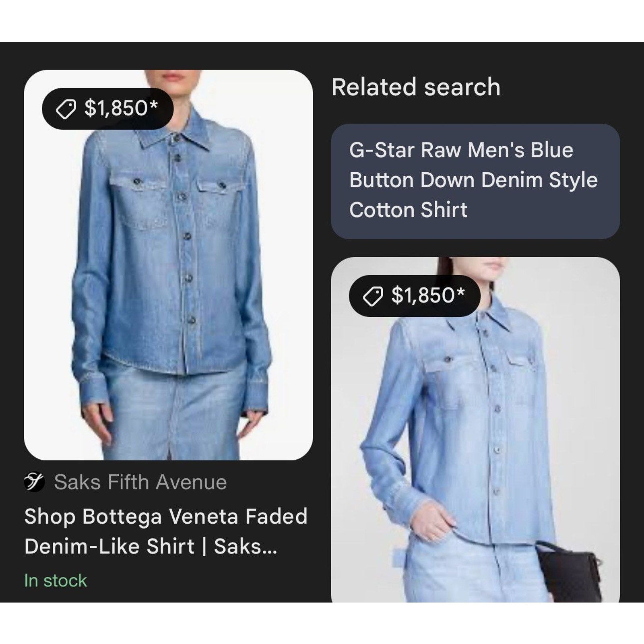Open the Shop Bottega Veneta Faded Denim-Like Shirt link
The image size is (644, 644).
tap(166, 531)
